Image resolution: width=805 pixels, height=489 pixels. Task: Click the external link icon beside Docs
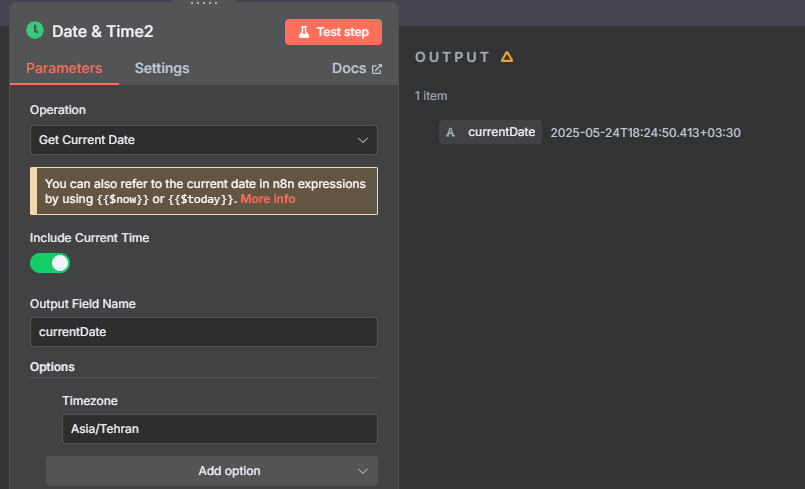[x=377, y=69]
